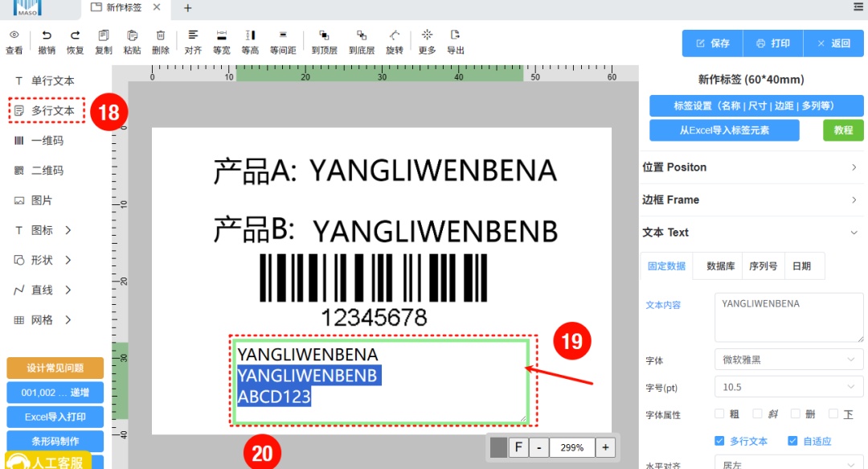This screenshot has width=868, height=469.
Task: Click the 返回 back button
Action: [x=833, y=43]
